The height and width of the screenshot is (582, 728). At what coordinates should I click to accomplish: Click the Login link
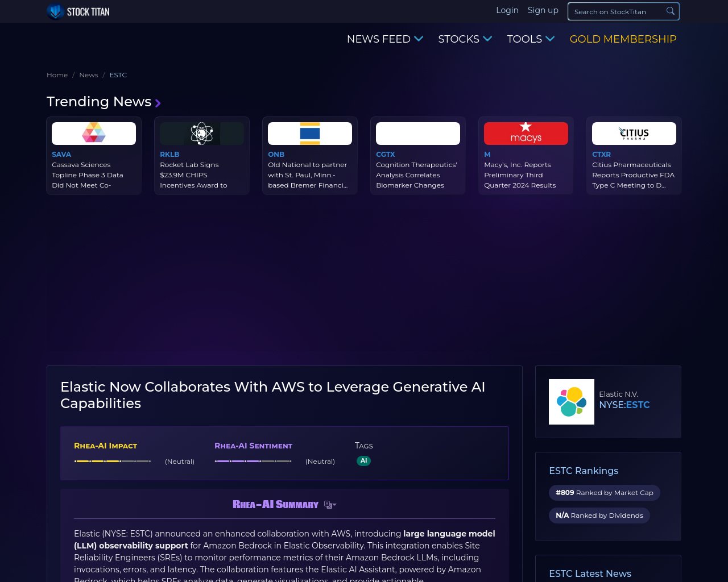pos(507,10)
